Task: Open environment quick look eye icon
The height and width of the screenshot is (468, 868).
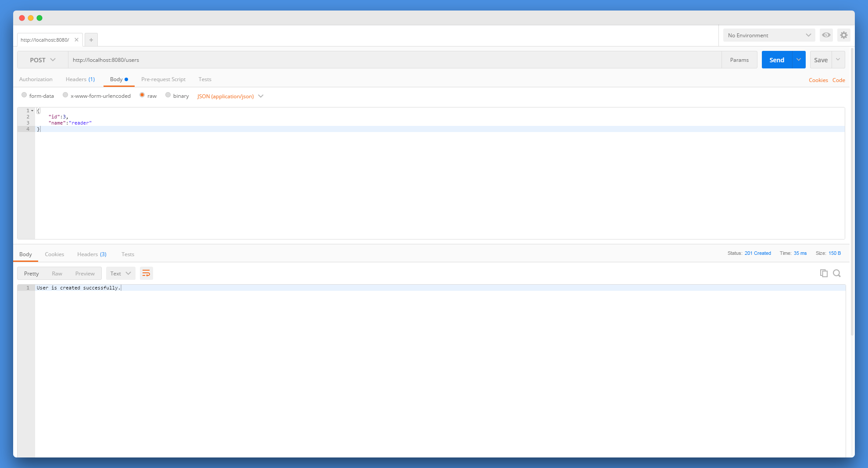Action: pyautogui.click(x=826, y=35)
